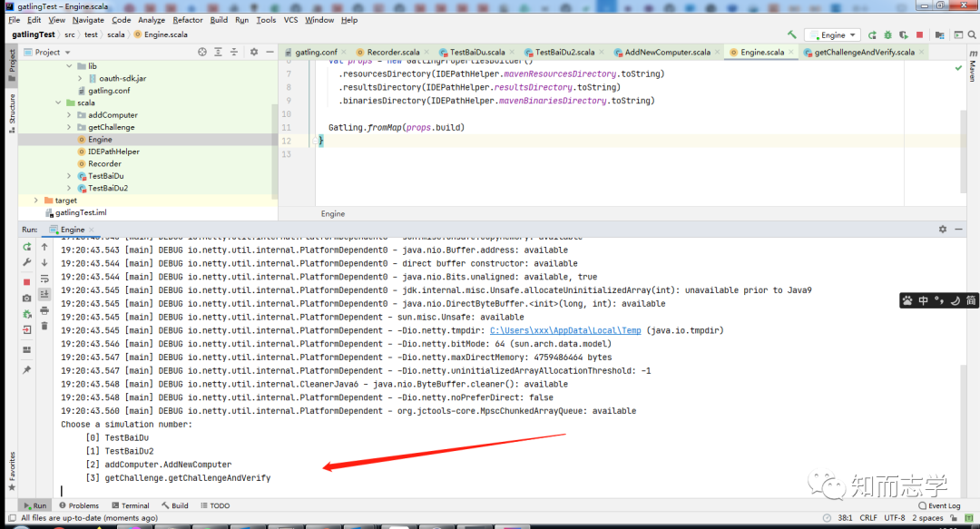This screenshot has width=980, height=529.
Task: Click the UTF-8 encoding in the status bar
Action: tap(895, 518)
